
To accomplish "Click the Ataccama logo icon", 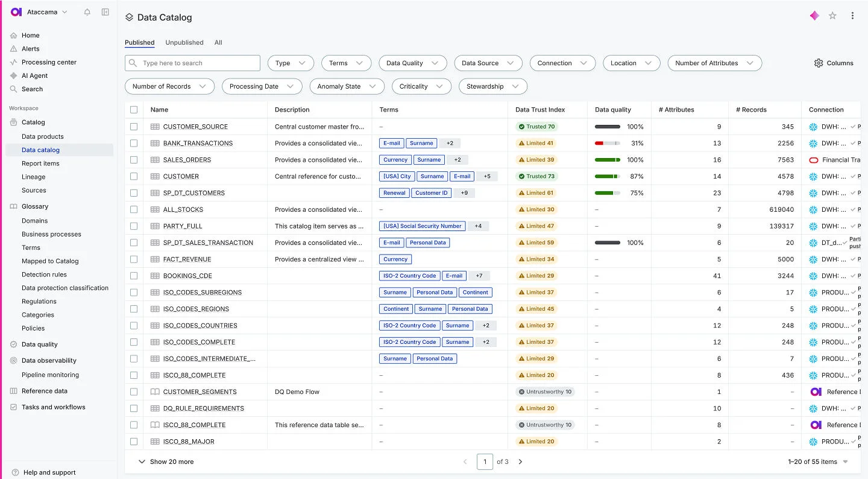I will [16, 12].
